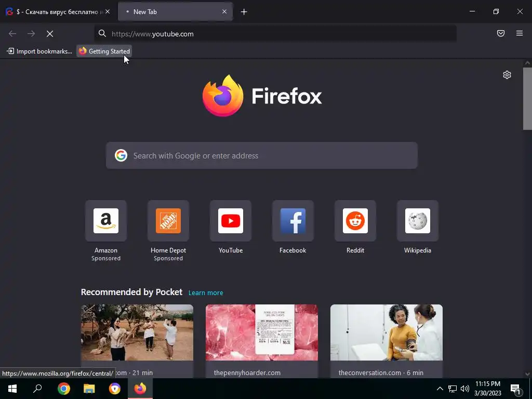Open a new tab with plus button
The image size is (532, 399).
244,12
